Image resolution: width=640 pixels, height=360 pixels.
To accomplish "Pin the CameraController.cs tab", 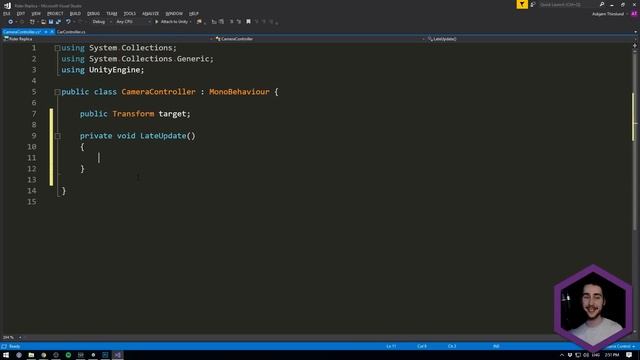I will [x=46, y=31].
